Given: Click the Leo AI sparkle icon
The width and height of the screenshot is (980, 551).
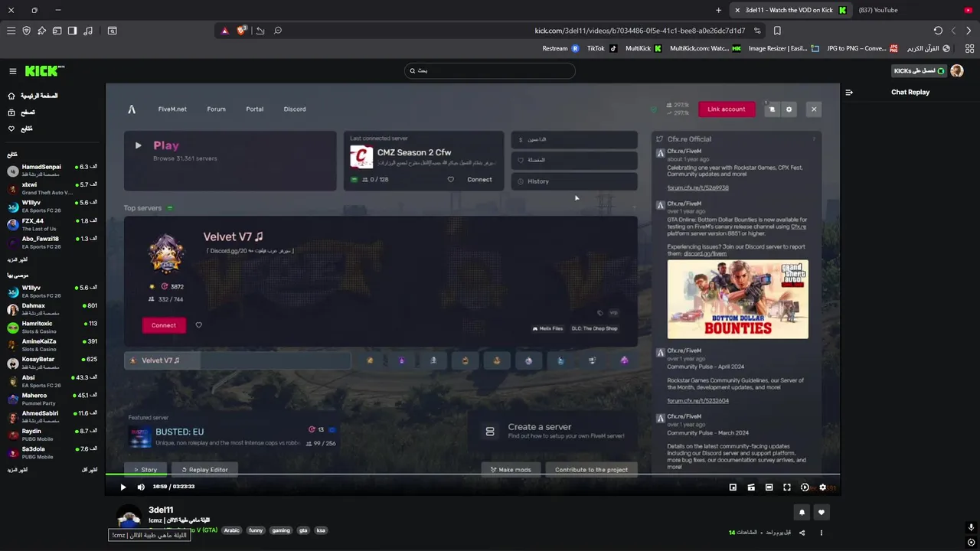Looking at the screenshot, I should 41,31.
